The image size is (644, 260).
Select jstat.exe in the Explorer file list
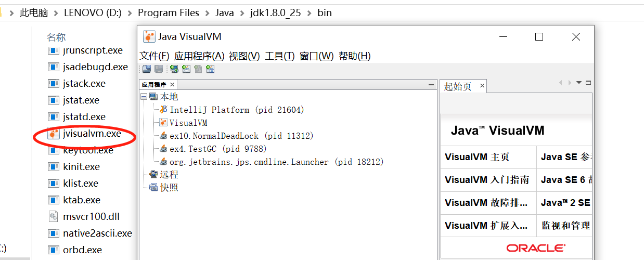(x=74, y=100)
